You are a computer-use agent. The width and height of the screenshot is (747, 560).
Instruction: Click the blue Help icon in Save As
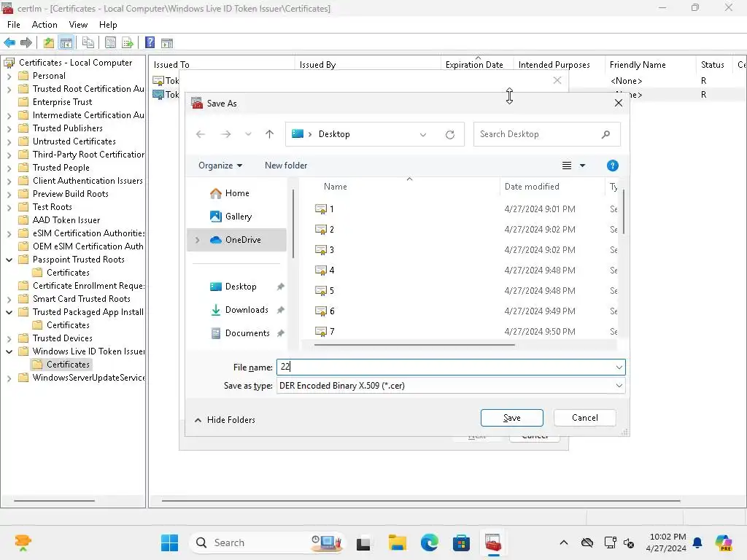click(x=613, y=166)
